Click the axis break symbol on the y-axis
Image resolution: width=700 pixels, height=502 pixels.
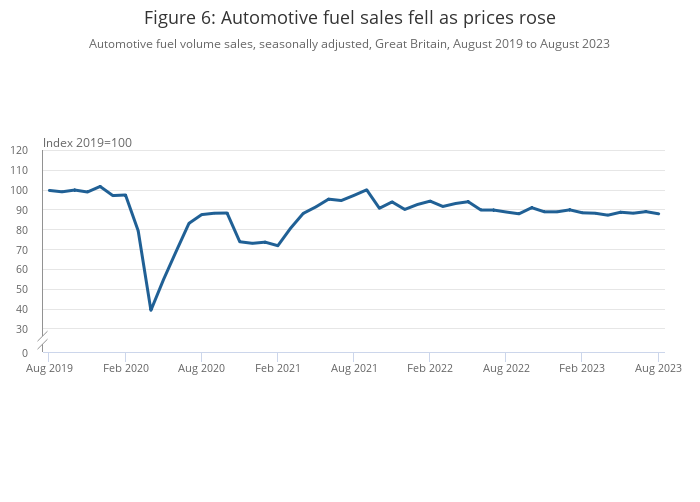(43, 340)
